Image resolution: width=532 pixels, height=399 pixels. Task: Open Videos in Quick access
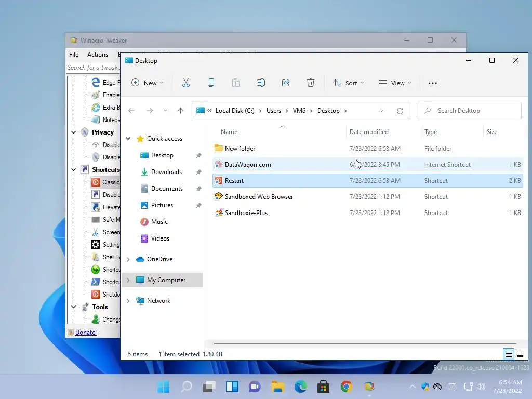coord(160,238)
